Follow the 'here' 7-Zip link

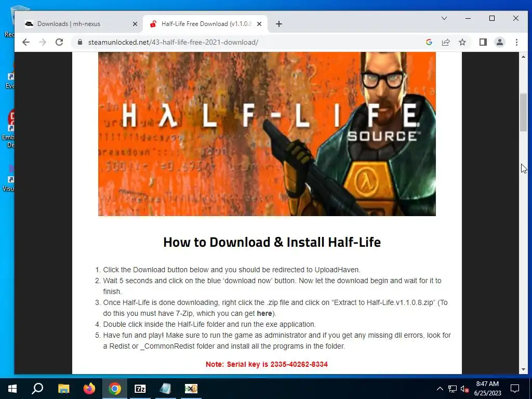[x=264, y=313]
